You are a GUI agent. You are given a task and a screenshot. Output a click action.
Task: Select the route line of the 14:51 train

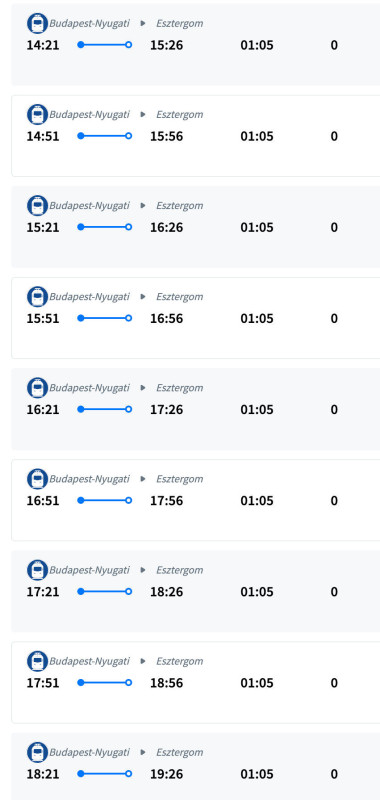click(105, 136)
